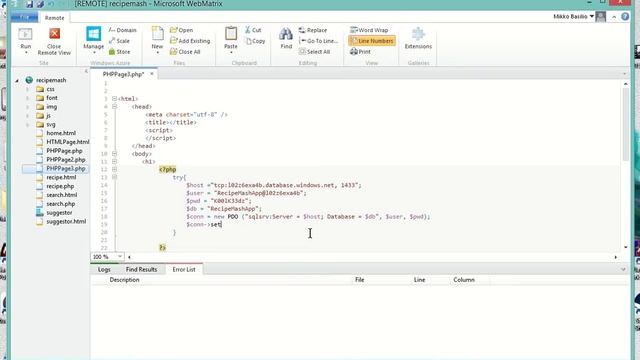640x360 pixels.
Task: Collapse the body tag code fold
Action: coord(115,154)
